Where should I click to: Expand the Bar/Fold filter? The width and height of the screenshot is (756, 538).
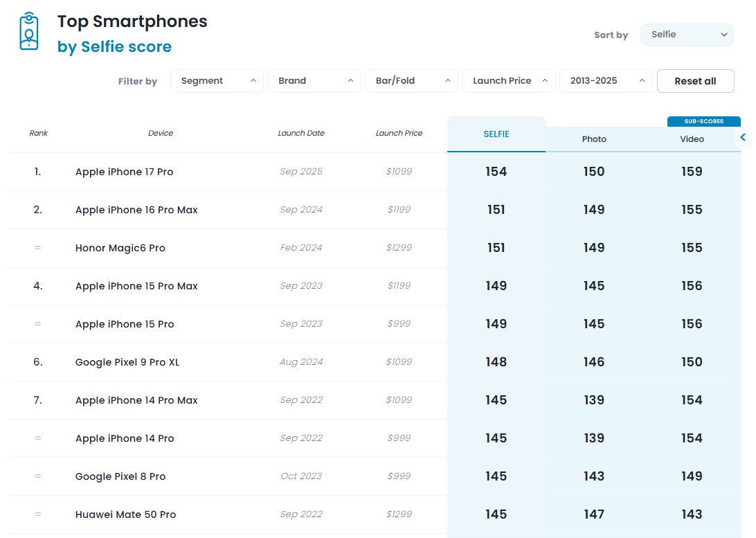(411, 81)
